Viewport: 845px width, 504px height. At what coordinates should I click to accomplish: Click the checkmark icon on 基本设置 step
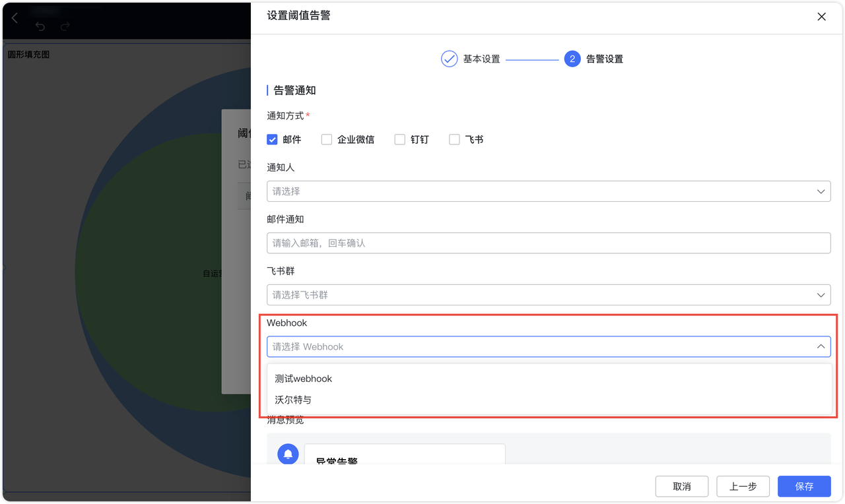[449, 58]
